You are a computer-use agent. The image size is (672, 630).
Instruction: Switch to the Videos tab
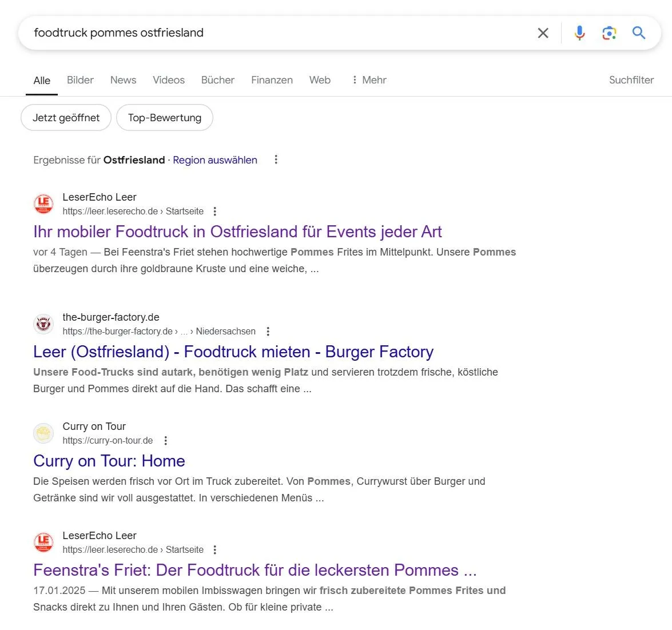[x=168, y=80]
